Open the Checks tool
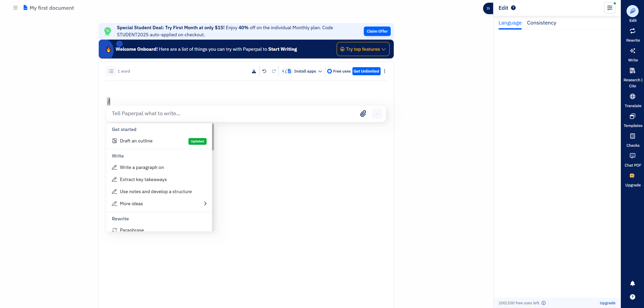This screenshot has height=308, width=644. click(633, 140)
